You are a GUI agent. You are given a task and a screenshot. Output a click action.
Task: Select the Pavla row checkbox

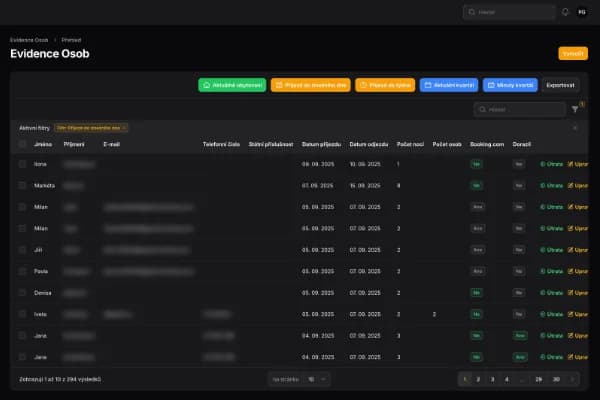click(x=22, y=271)
